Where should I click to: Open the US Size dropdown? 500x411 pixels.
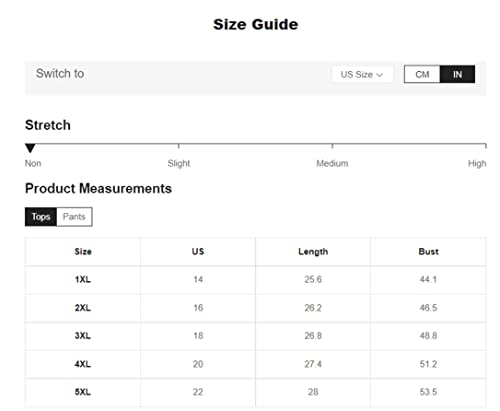tap(362, 74)
